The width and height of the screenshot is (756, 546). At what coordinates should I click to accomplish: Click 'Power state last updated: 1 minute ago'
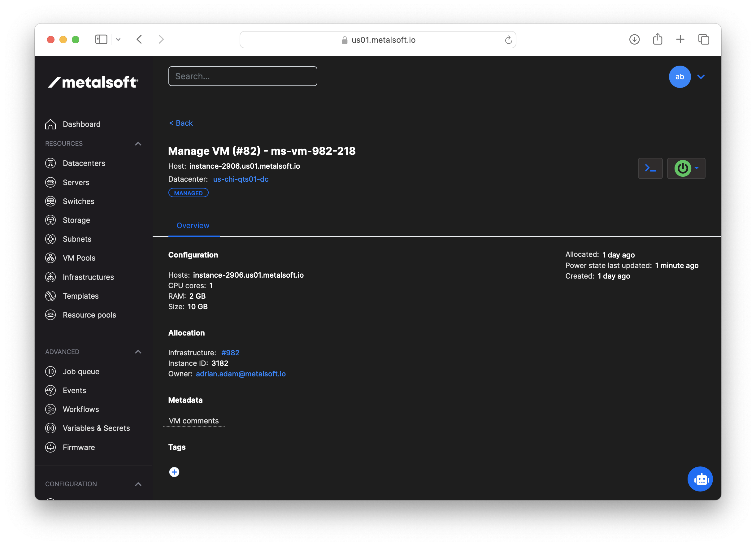[x=632, y=265]
